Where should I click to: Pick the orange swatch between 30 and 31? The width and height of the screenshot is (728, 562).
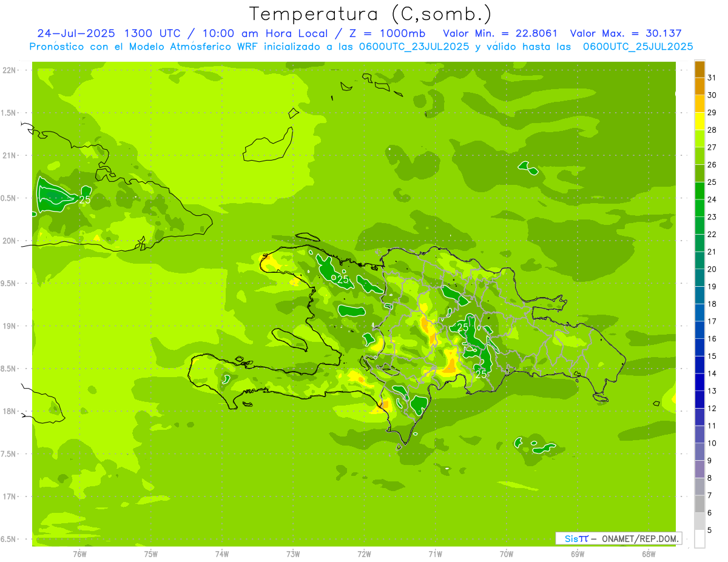click(699, 86)
